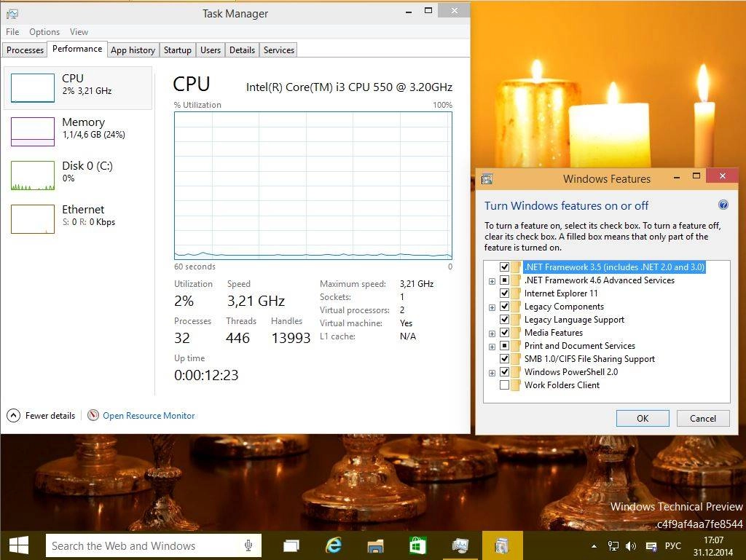Click the Task Manager title bar icon
Screen dimensions: 746x560
click(x=12, y=14)
